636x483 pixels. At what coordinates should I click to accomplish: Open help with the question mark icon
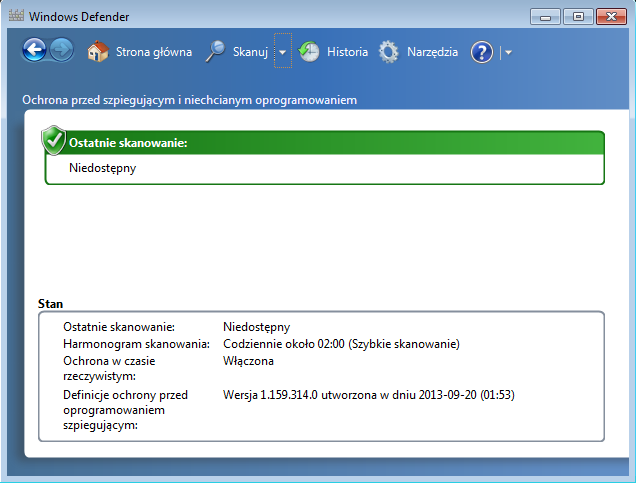482,52
